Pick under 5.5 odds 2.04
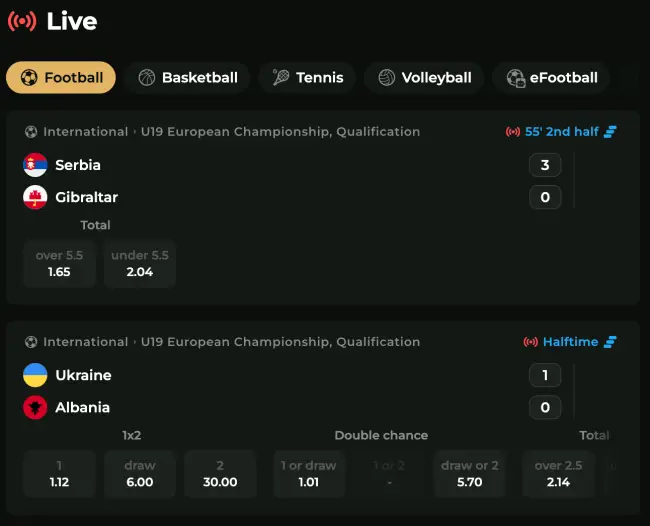650x526 pixels. pyautogui.click(x=140, y=264)
